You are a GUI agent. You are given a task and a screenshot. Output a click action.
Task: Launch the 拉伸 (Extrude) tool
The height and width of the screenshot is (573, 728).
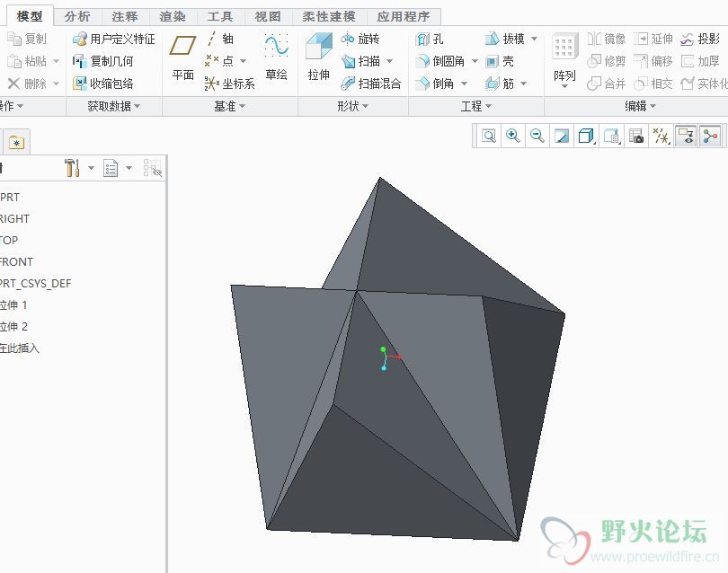click(x=319, y=57)
